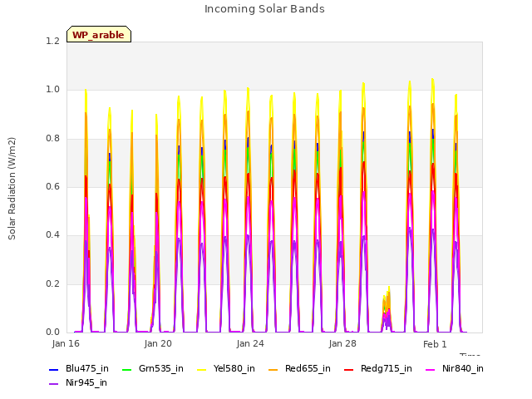Click the Feb 1 x-axis tick label

tap(435, 344)
